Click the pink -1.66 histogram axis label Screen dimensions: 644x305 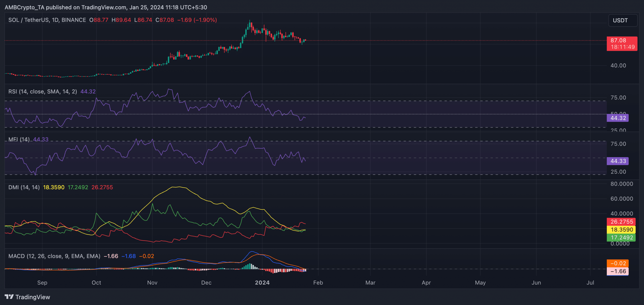pyautogui.click(x=618, y=271)
